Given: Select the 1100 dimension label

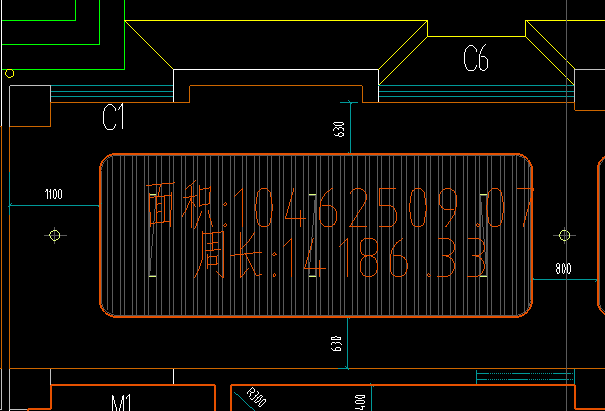Looking at the screenshot, I should [x=54, y=194].
